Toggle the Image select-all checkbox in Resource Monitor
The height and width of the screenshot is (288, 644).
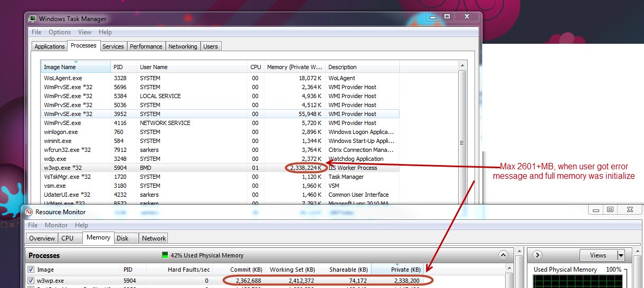[31, 270]
